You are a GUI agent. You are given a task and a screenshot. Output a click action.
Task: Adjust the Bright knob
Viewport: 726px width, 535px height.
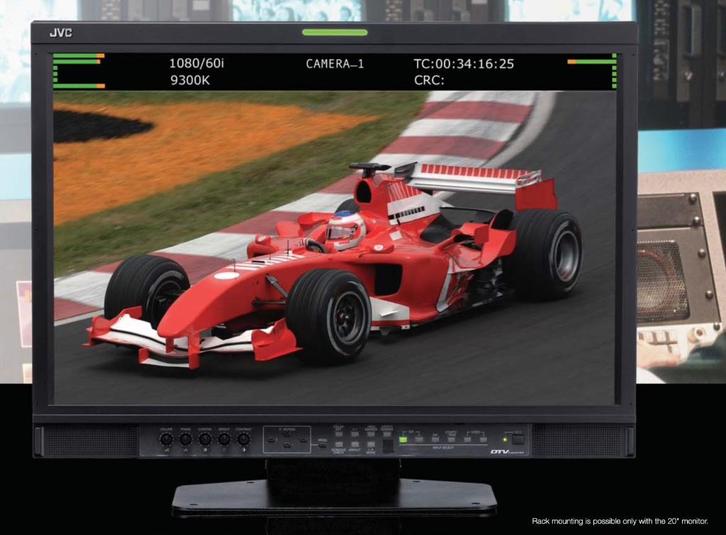224,439
